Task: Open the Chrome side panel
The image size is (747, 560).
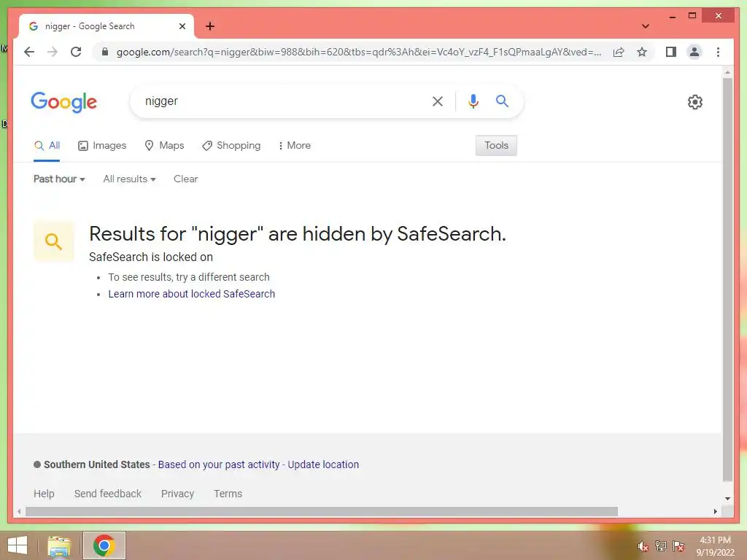Action: coord(671,52)
